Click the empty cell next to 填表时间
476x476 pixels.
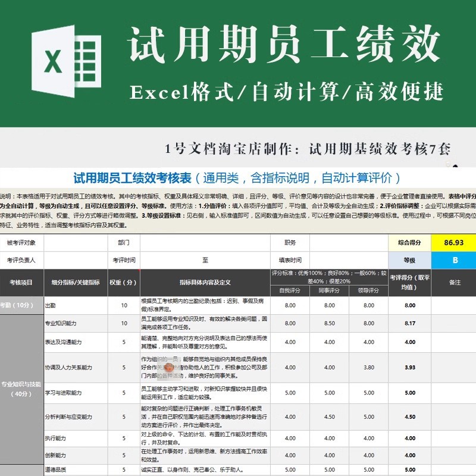tap(349, 260)
